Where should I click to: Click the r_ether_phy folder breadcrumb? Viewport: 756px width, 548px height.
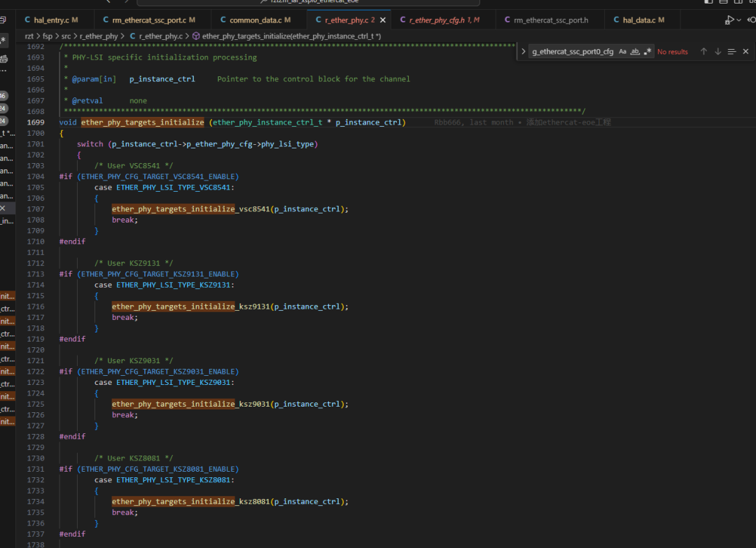click(x=99, y=36)
